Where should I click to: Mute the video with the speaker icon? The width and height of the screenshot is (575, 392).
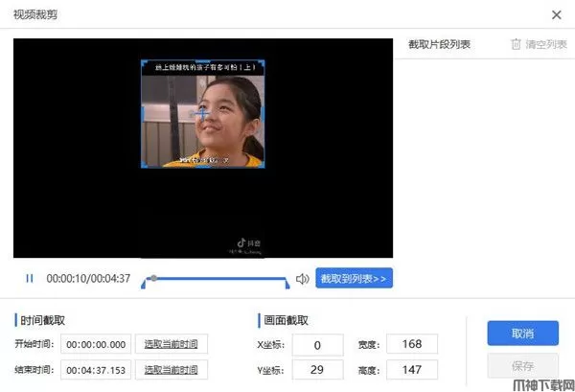tap(303, 279)
